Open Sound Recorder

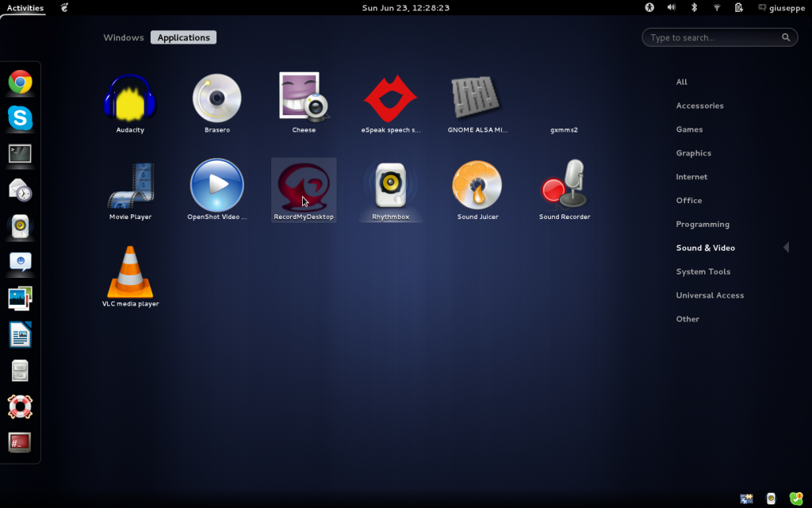point(564,190)
